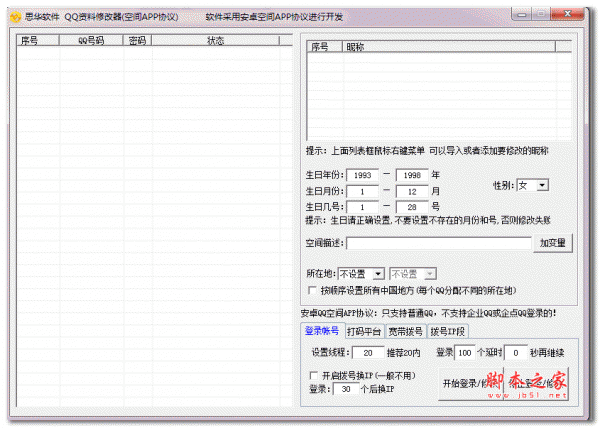
Task: Click the 密码 column header
Action: [x=137, y=41]
